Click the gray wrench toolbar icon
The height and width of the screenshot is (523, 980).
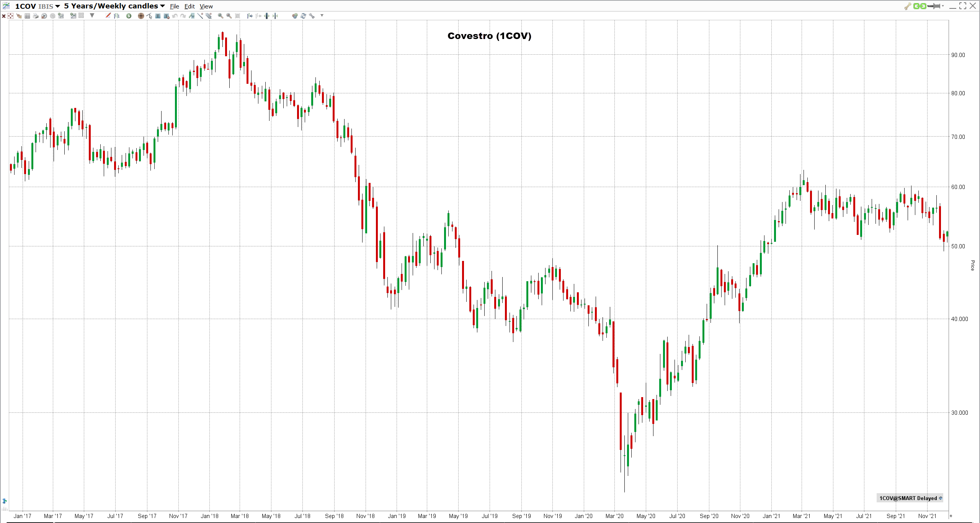coord(312,16)
